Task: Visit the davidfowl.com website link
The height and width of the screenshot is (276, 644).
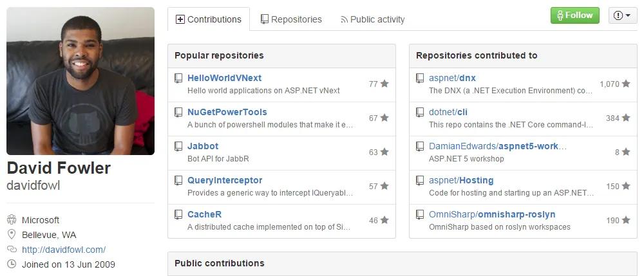Action: coord(64,250)
